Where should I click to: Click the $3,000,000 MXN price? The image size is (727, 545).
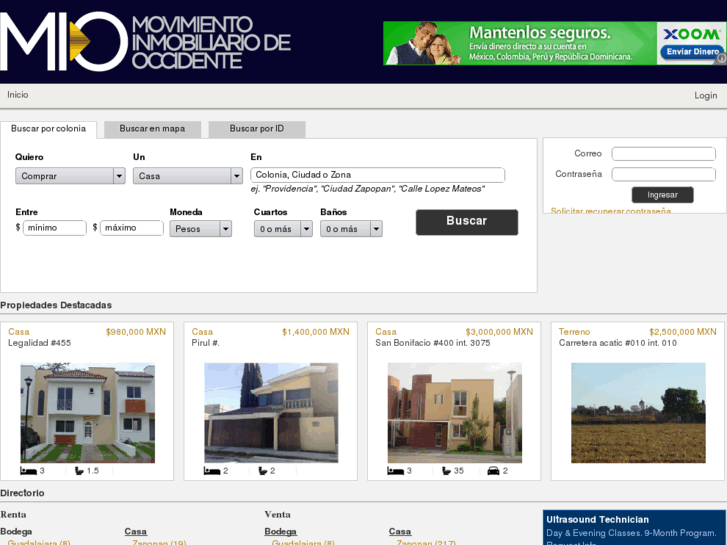499,332
